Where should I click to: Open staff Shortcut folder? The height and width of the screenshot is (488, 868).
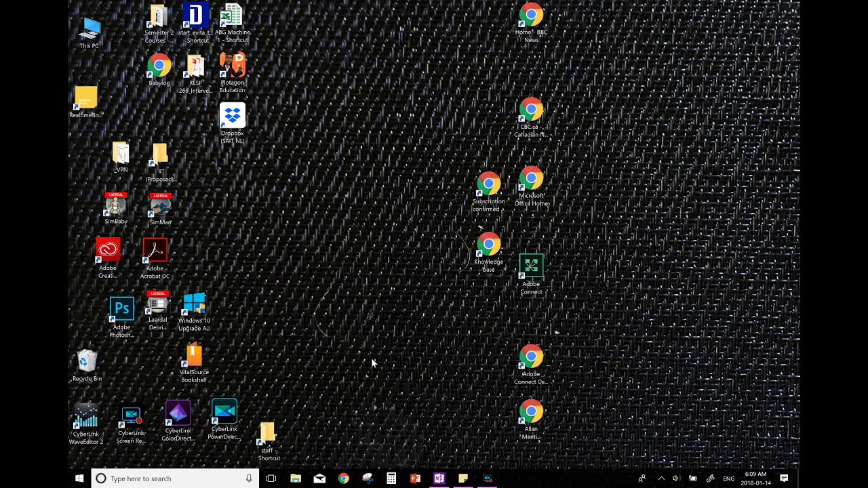coord(269,442)
